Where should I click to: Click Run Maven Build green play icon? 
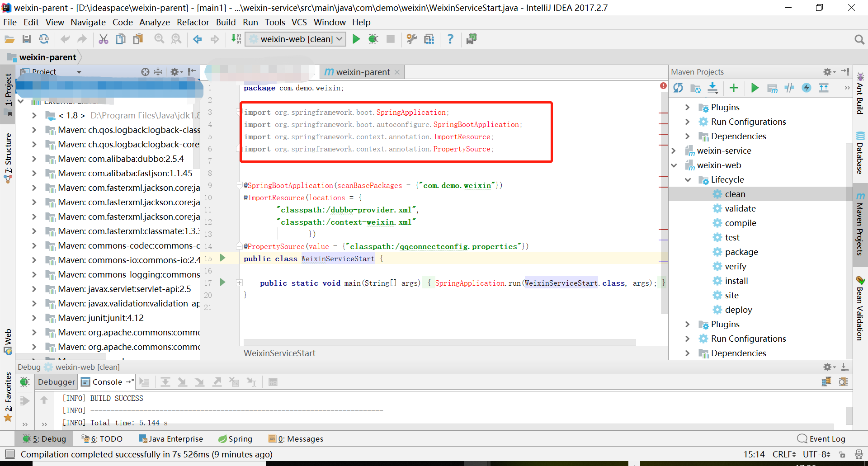coord(755,88)
